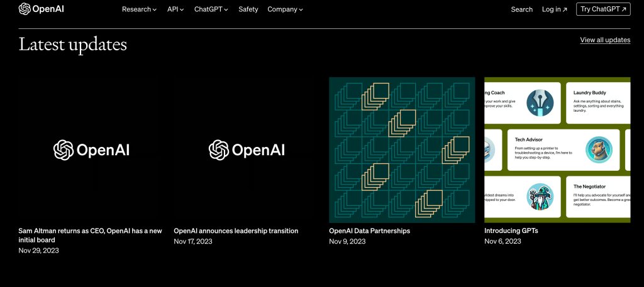The width and height of the screenshot is (644, 287).
Task: Click the pen nib Coach icon
Action: [540, 103]
